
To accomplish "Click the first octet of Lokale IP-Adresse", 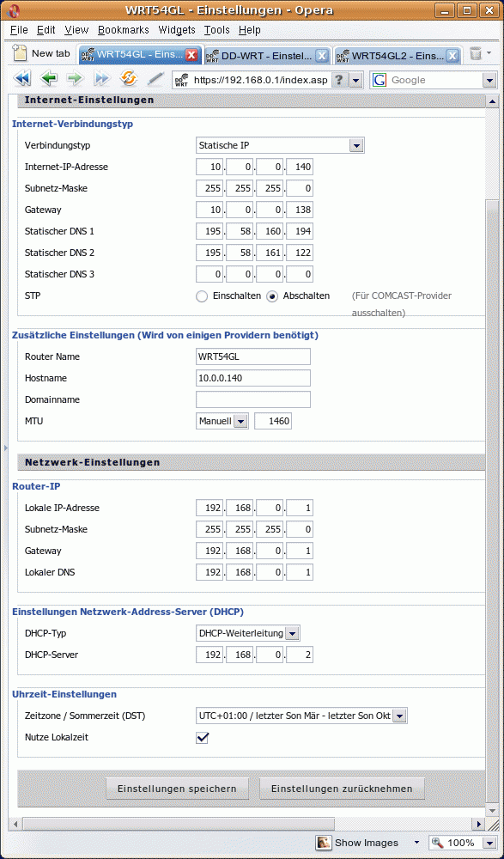I will click(x=209, y=509).
